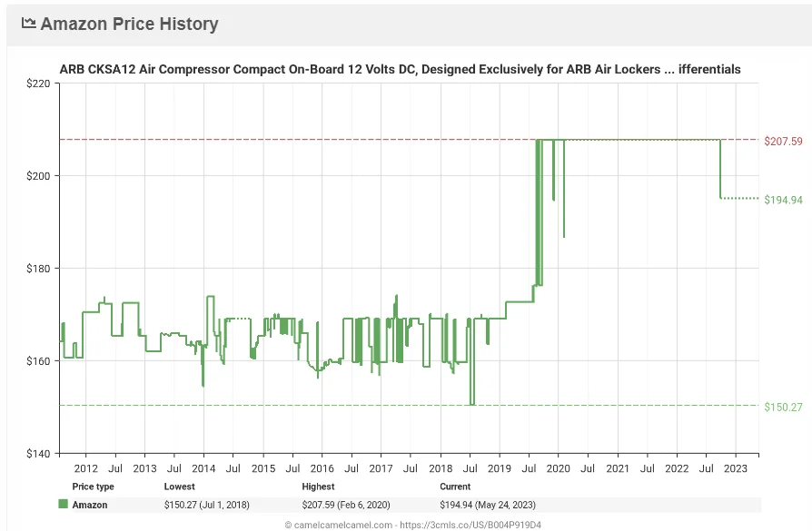The height and width of the screenshot is (531, 812).
Task: Click the $220 y-axis label
Action: [38, 84]
